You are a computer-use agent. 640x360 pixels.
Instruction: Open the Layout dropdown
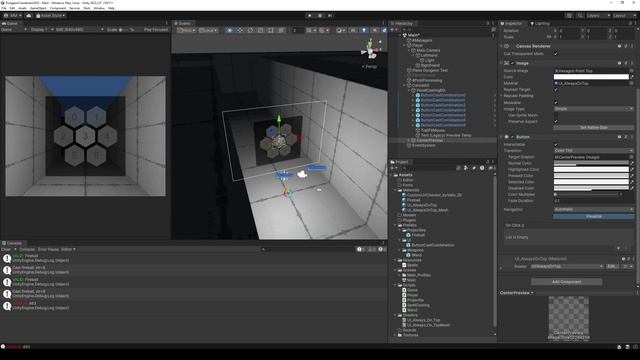coord(624,16)
